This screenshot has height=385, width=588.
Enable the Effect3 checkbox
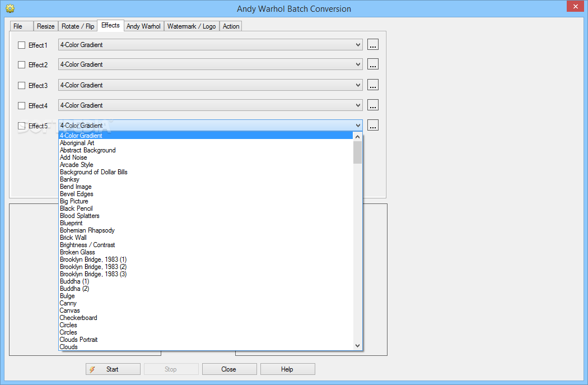coord(21,86)
